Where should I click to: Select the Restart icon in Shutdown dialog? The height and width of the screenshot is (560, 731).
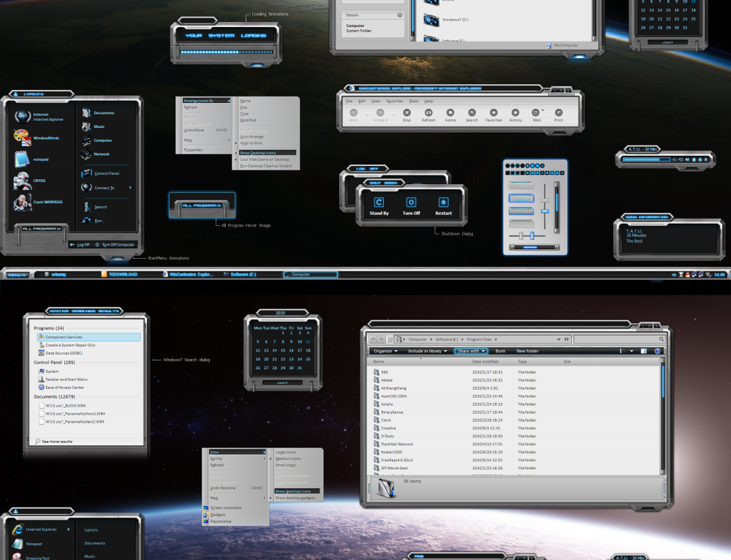tap(443, 203)
